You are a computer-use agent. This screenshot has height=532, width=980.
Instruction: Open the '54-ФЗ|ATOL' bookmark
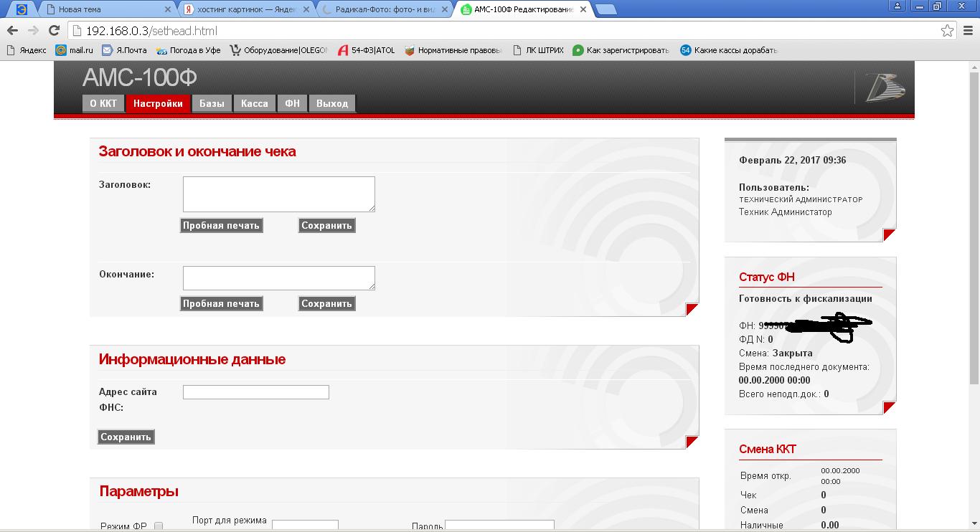point(366,50)
